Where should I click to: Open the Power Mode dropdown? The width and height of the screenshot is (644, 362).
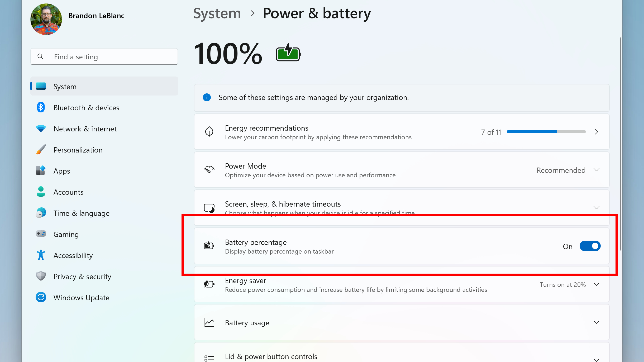coord(567,170)
